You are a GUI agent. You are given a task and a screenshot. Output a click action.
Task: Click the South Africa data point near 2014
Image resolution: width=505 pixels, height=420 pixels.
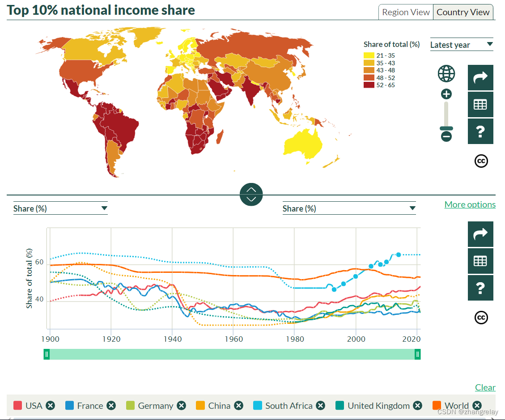pos(399,255)
